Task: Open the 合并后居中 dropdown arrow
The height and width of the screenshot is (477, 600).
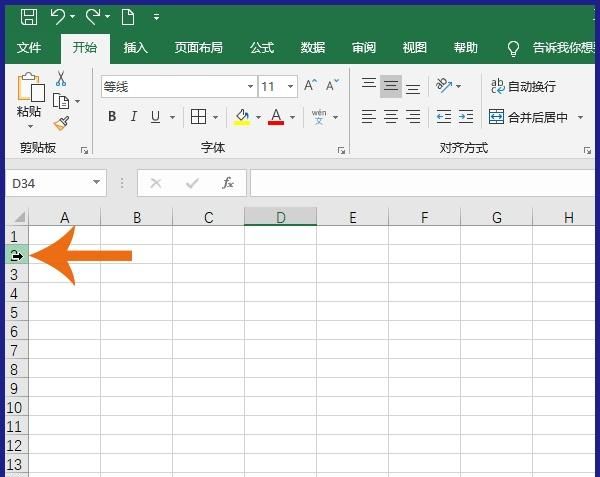Action: [580, 117]
